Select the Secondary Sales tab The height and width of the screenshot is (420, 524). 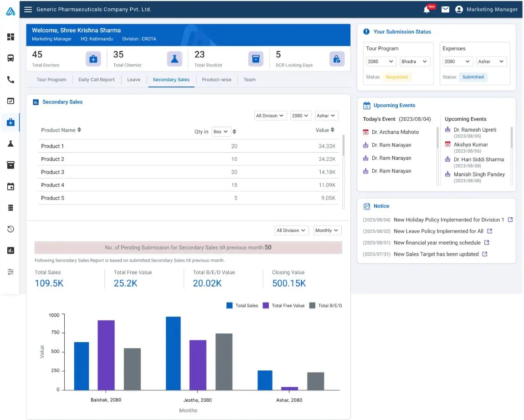pyautogui.click(x=171, y=80)
